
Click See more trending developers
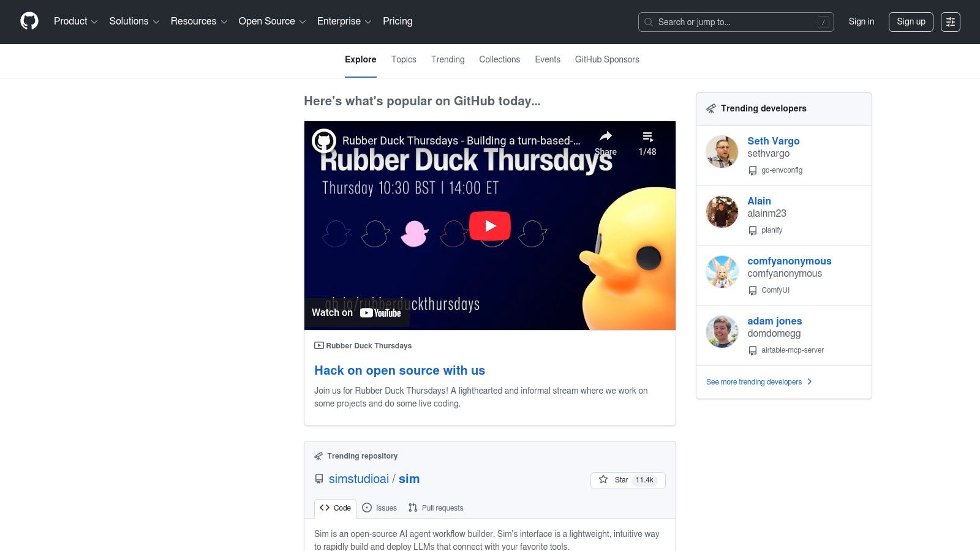(759, 382)
